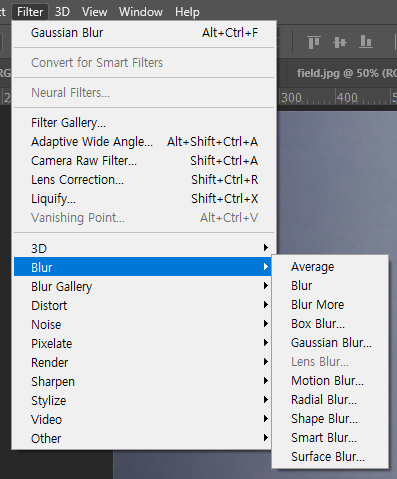
Task: Open the 3D menu in the menu bar
Action: 62,12
